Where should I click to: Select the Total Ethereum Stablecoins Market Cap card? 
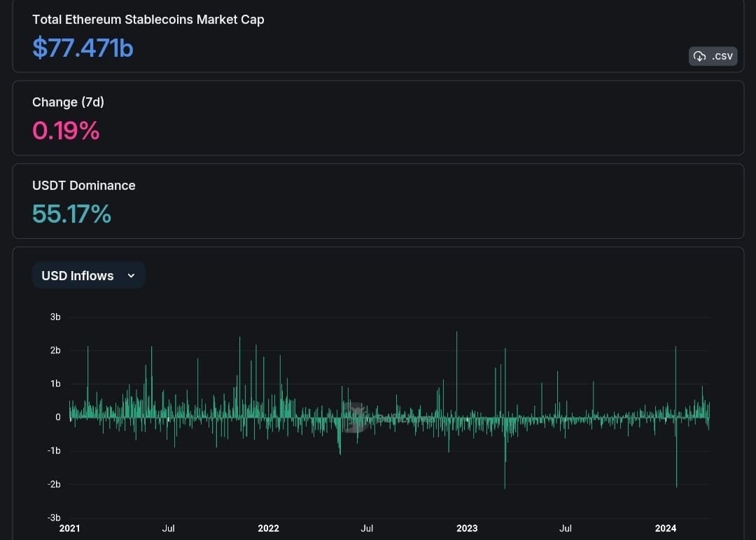click(x=378, y=36)
